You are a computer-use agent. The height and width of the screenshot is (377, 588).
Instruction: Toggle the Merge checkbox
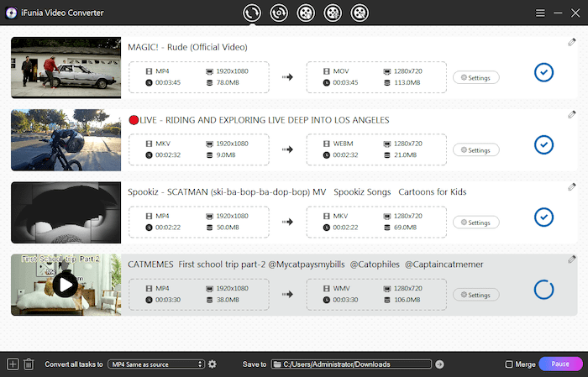pyautogui.click(x=509, y=364)
